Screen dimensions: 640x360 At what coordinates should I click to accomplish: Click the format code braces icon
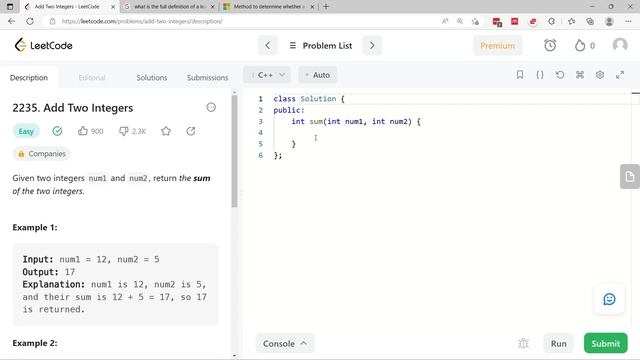tap(540, 75)
